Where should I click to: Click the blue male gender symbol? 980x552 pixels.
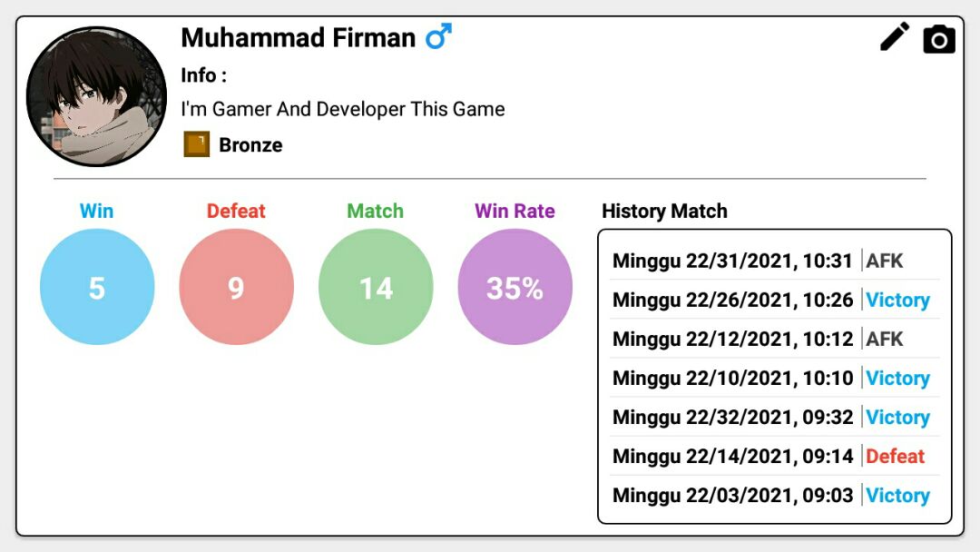click(439, 37)
